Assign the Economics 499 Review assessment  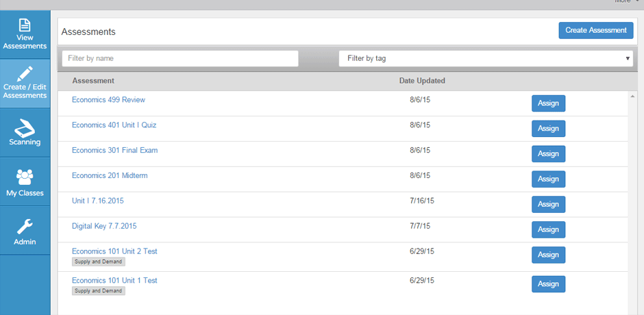548,103
